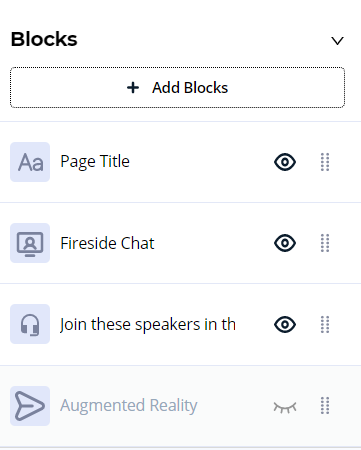Click the Augmented Reality reorder handle
This screenshot has width=361, height=450.
pyautogui.click(x=325, y=406)
